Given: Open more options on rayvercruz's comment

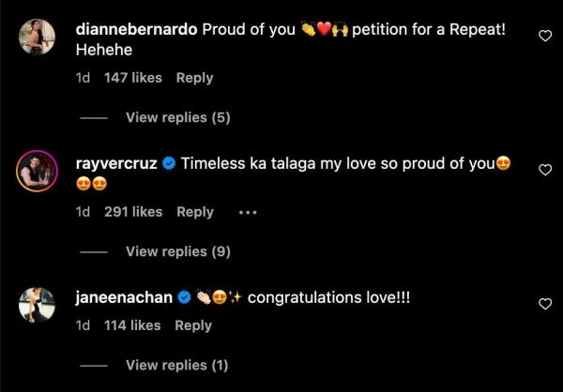Looking at the screenshot, I should coord(248,212).
